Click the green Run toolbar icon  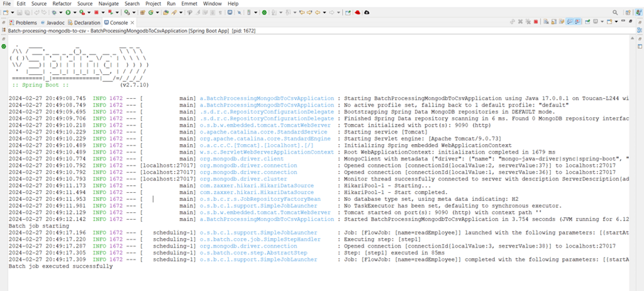tap(68, 13)
